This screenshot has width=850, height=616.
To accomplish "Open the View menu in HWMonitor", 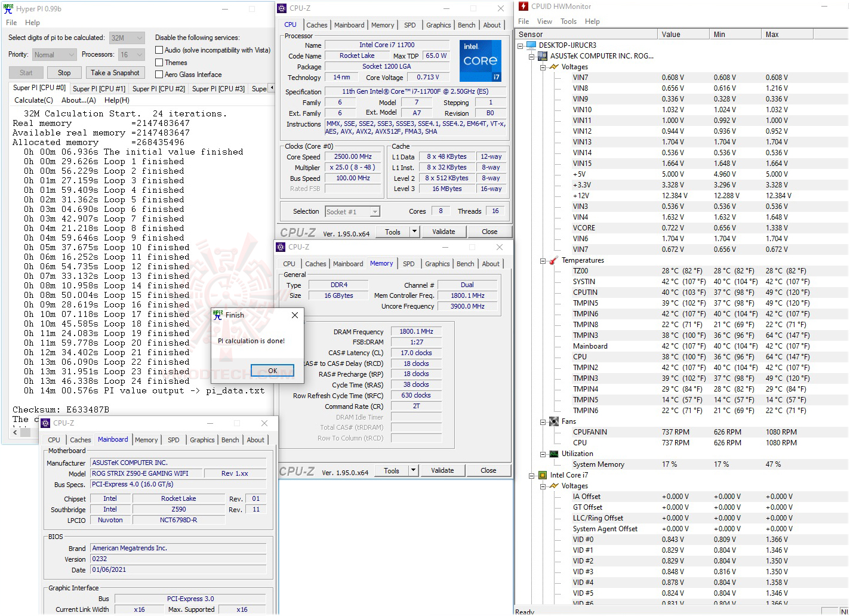I will tap(544, 21).
